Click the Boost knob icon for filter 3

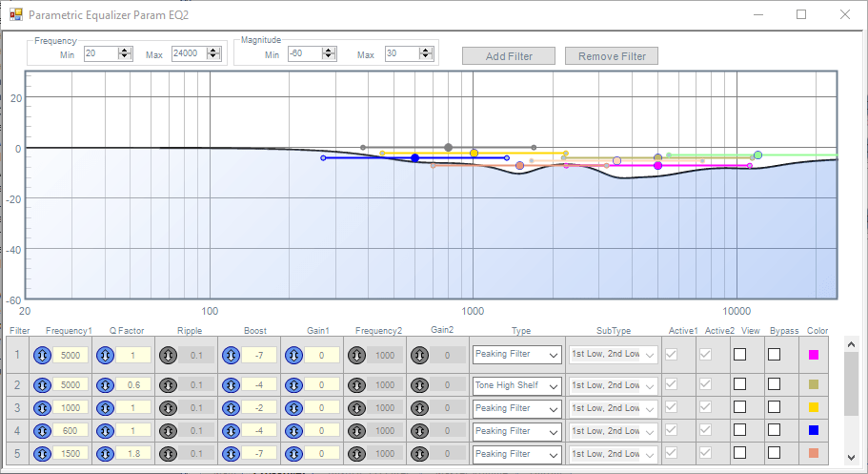tap(231, 408)
